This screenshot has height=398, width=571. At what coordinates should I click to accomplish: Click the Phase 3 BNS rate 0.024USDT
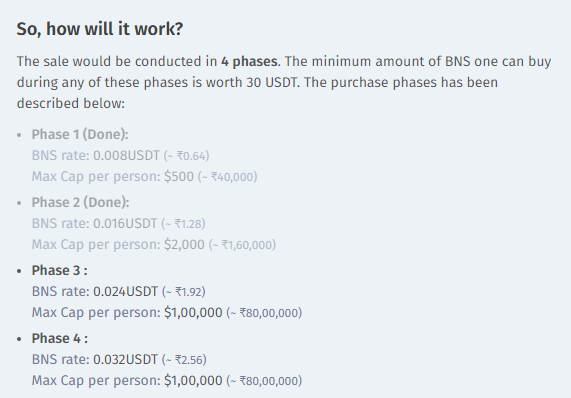[x=126, y=292]
